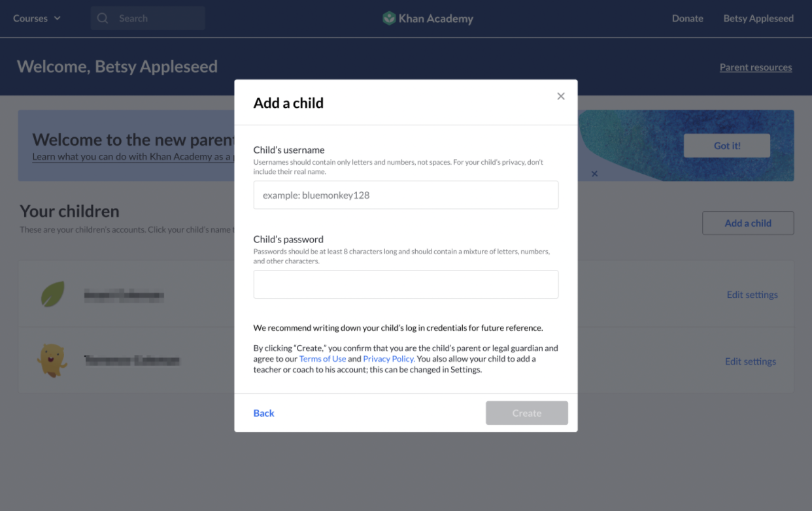Screen dimensions: 812x511
Task: Expand the Courses dropdown
Action: click(37, 18)
